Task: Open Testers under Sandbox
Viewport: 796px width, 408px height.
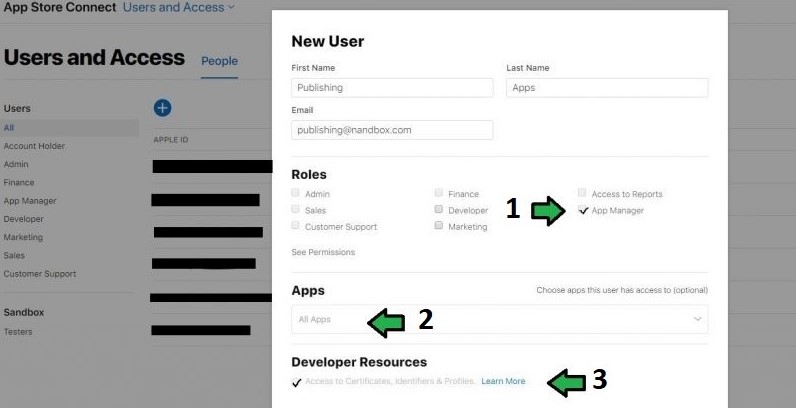Action: point(18,331)
